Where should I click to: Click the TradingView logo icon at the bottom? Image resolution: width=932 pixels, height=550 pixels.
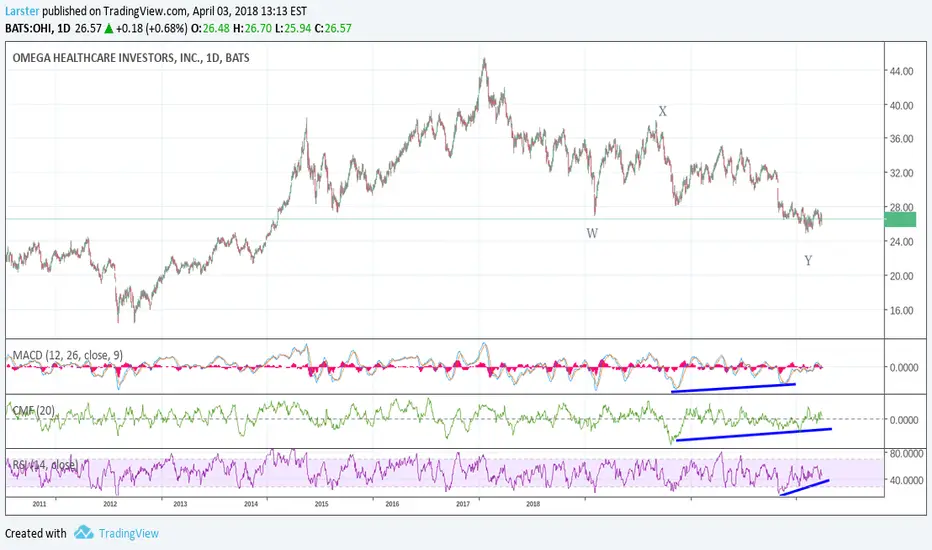[x=84, y=533]
